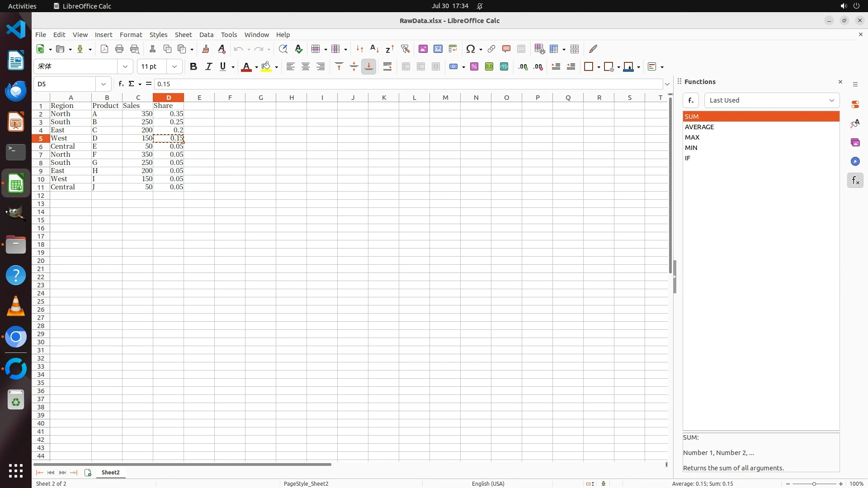Click the Merge and Center Cells icon
The image size is (868, 488).
tap(406, 67)
